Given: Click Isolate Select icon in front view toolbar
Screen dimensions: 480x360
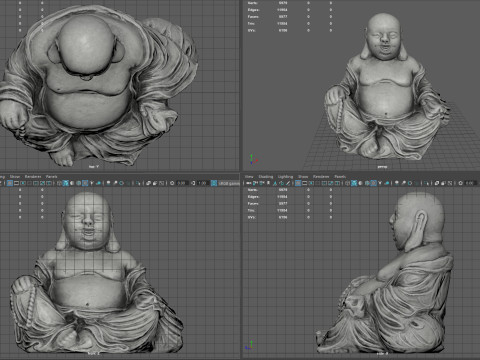Looking at the screenshot, I should pos(138,183).
